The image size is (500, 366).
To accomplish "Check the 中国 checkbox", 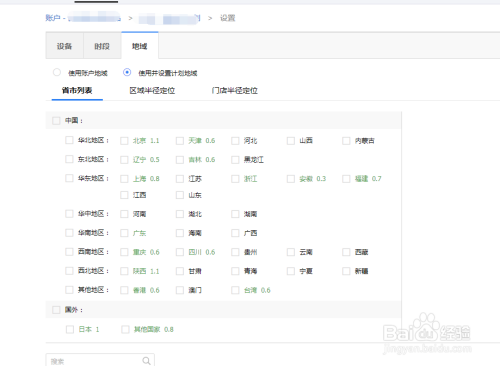I will [56, 120].
